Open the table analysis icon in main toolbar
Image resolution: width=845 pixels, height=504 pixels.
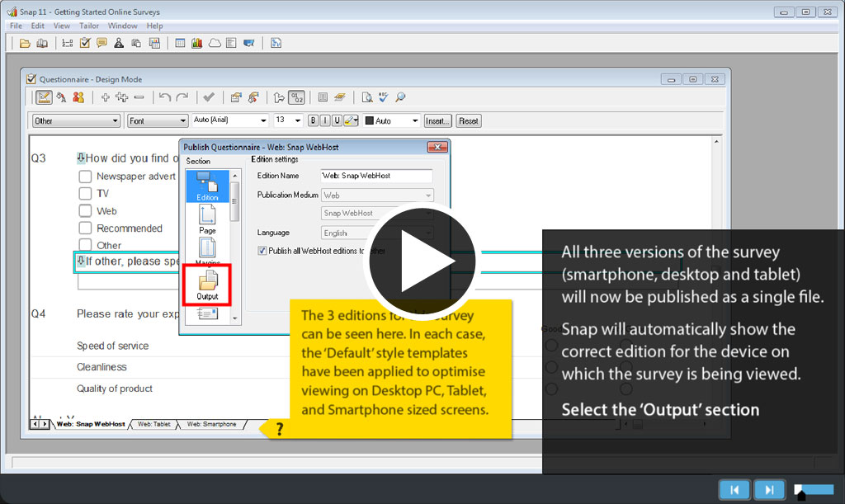point(180,43)
